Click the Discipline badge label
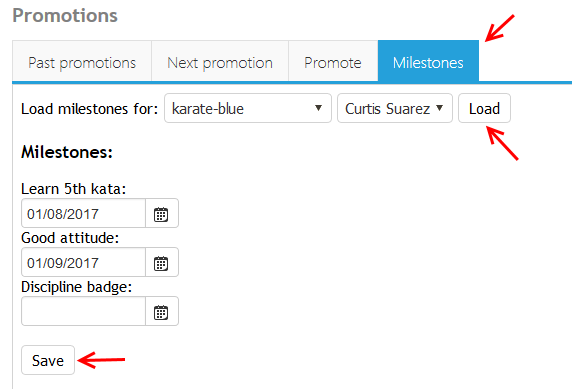This screenshot has height=389, width=572. point(76,287)
